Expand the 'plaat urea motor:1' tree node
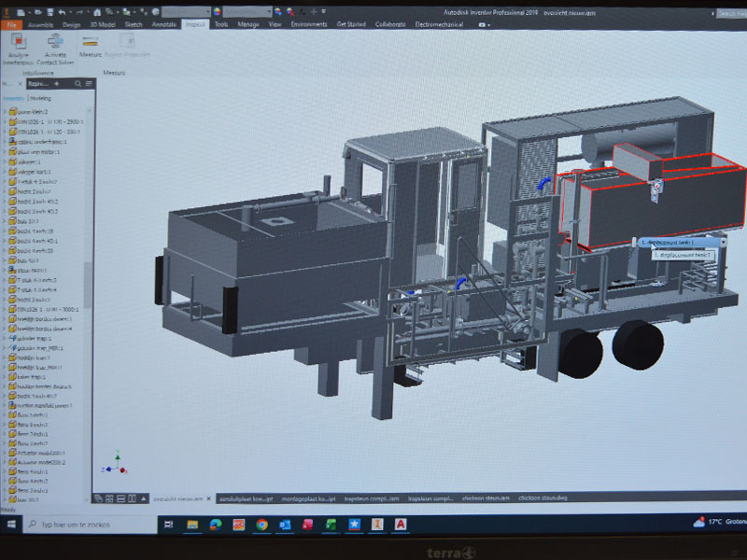Image resolution: width=747 pixels, height=560 pixels. (x=5, y=151)
